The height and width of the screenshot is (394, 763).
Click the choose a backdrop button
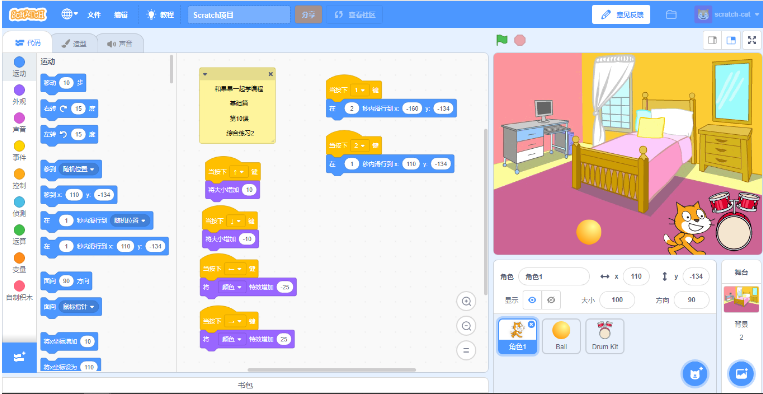(x=741, y=374)
